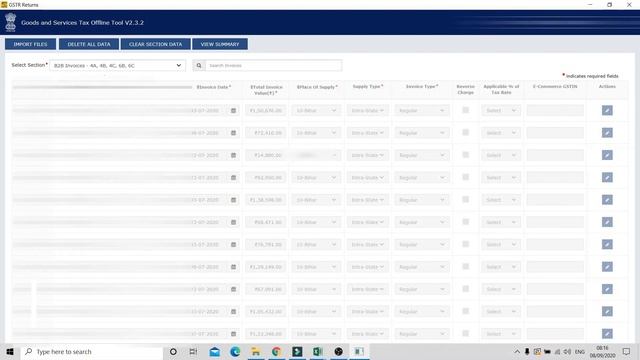Click the Invoice Date column header
The width and height of the screenshot is (640, 360).
pos(214,87)
